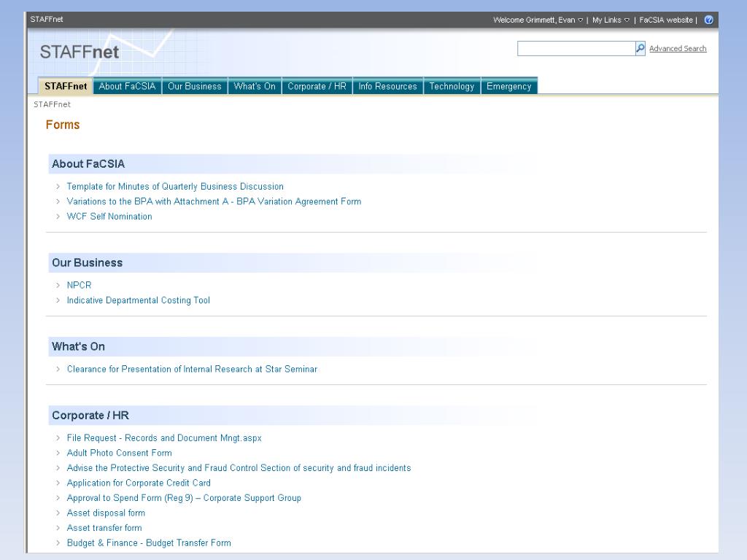
Task: Go to the Corporate / HR tab
Action: click(317, 86)
